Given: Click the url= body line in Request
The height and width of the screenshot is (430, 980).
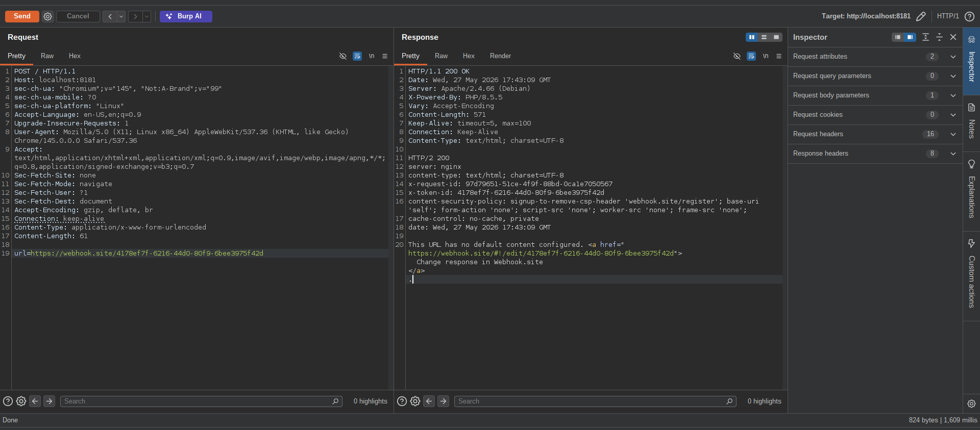Looking at the screenshot, I should [139, 254].
